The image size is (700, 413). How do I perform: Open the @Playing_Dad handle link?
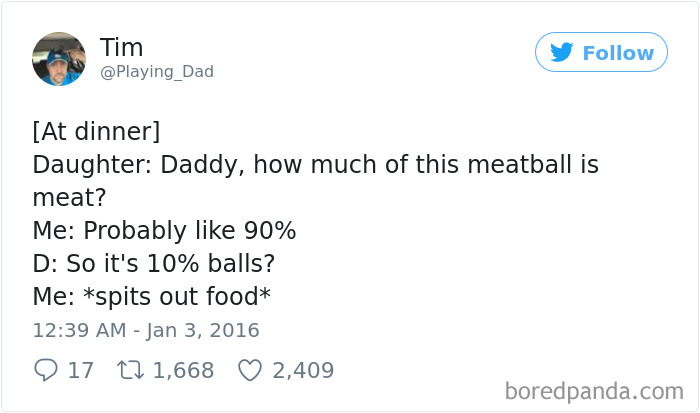[x=156, y=72]
